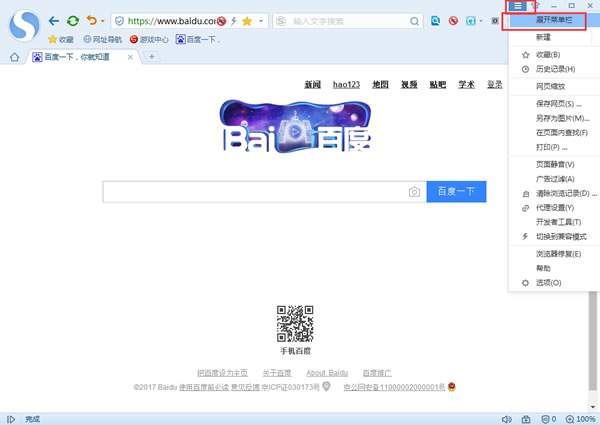Viewport: 600px width, 425px height.
Task: Click status bar 100% zoom control
Action: (x=580, y=419)
